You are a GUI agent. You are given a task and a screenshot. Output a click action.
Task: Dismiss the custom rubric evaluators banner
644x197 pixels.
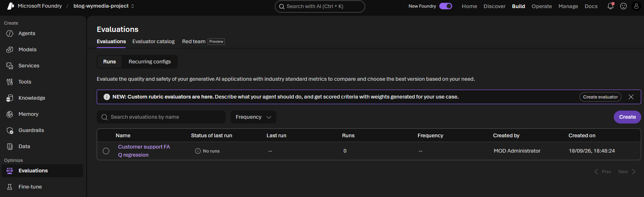[631, 97]
